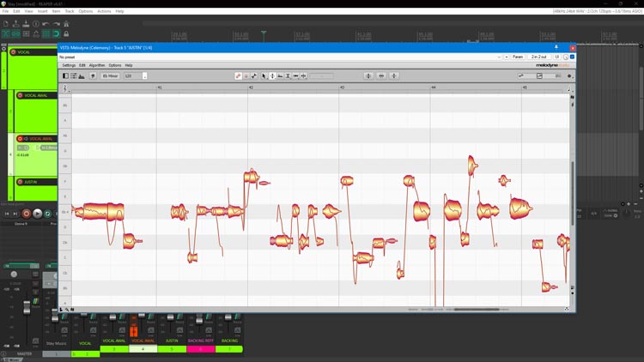Screen dimensions: 644x362
Task: Open Melodyne gear settings dropdown
Action: [569, 76]
